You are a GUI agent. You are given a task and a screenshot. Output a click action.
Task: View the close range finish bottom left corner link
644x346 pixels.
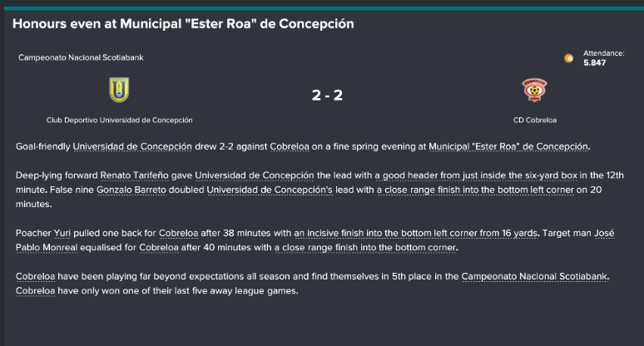pyautogui.click(x=475, y=190)
